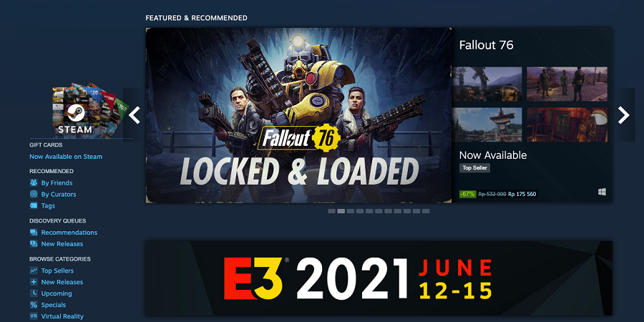Select the last carousel page dot

(x=426, y=211)
